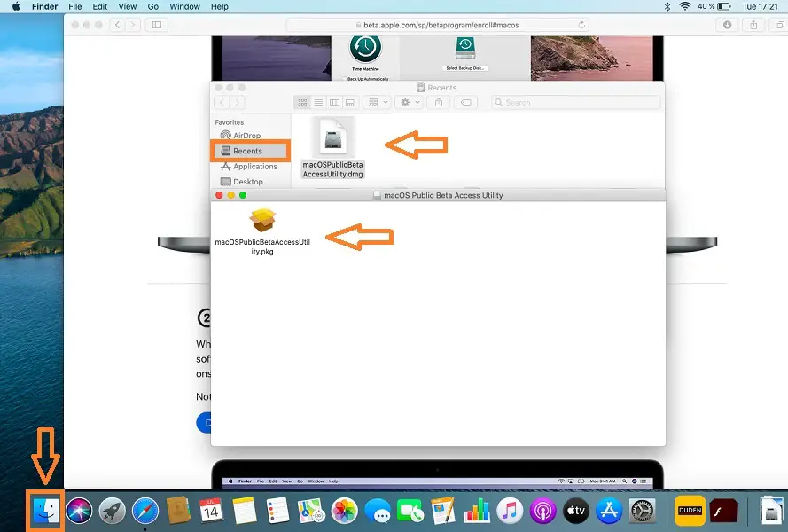Launch Siri from the Dock
788x532 pixels.
click(78, 511)
